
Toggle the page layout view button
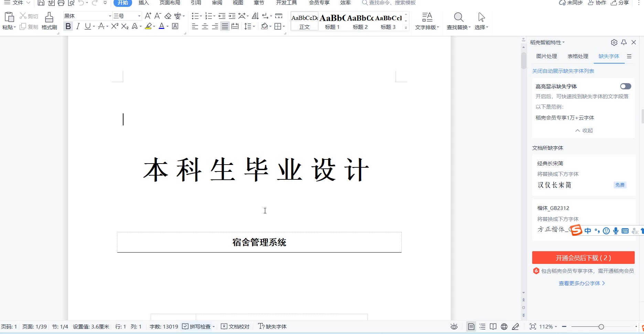[x=471, y=326]
